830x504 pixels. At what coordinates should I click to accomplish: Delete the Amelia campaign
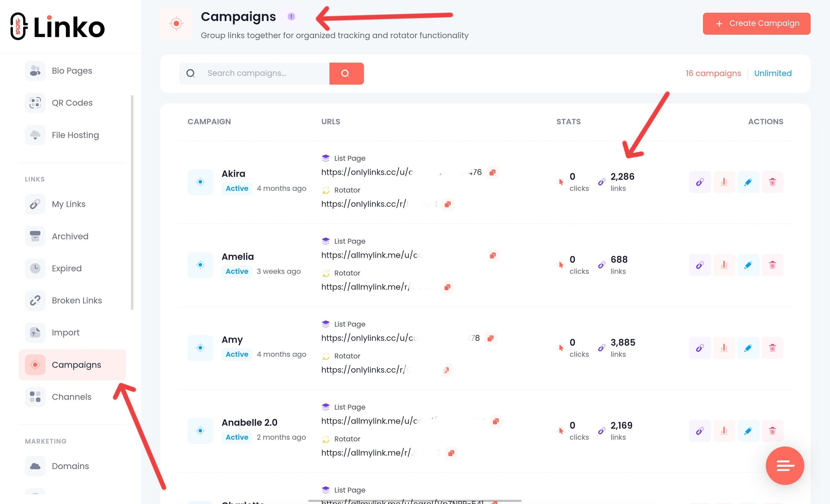tap(772, 265)
